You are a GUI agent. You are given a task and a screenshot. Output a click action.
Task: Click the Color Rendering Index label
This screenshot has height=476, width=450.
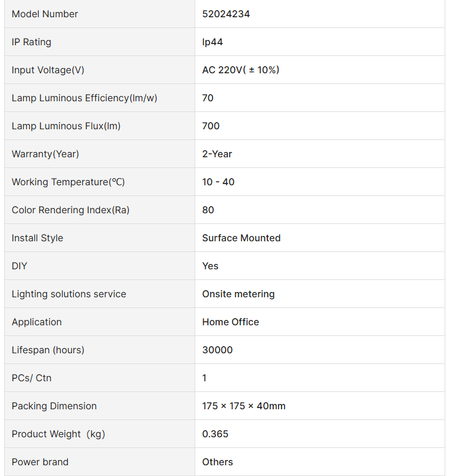[x=71, y=210]
